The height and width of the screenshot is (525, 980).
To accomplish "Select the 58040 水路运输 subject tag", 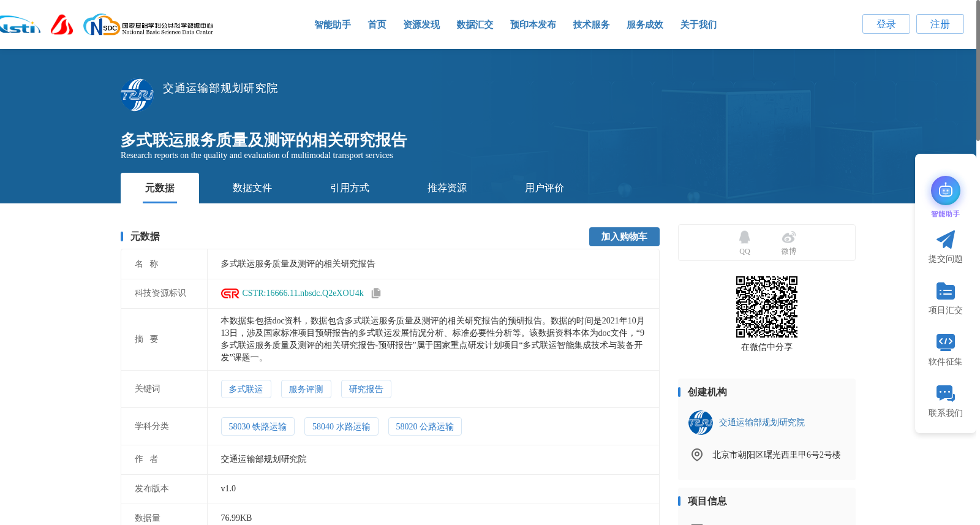I will click(x=341, y=426).
